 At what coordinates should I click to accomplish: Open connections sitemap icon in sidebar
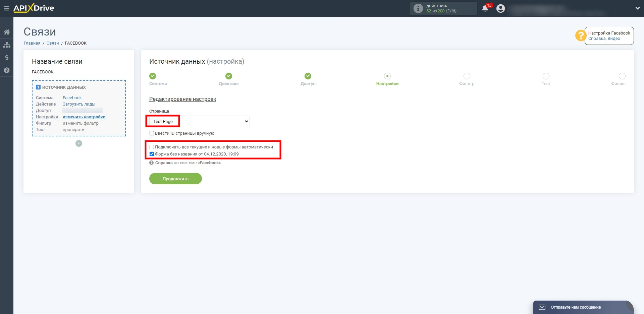(7, 45)
